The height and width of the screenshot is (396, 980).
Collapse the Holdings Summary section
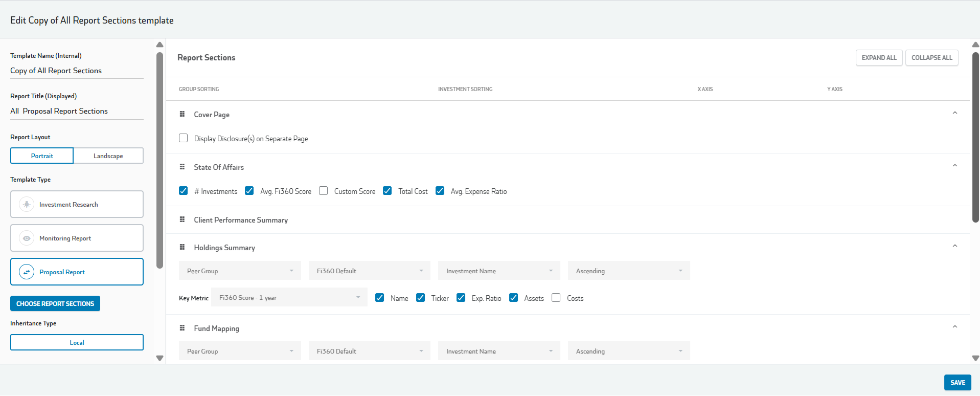(955, 246)
